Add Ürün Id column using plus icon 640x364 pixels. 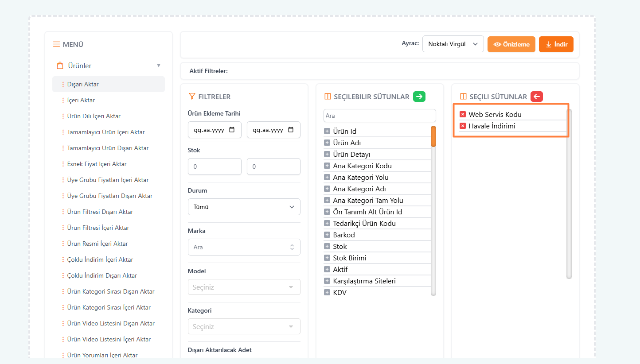(x=327, y=131)
